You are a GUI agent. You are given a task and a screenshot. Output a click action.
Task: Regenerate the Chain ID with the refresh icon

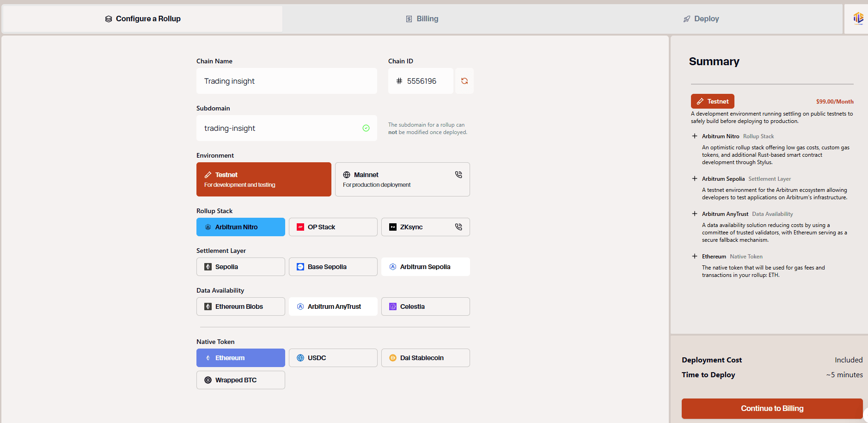(465, 81)
